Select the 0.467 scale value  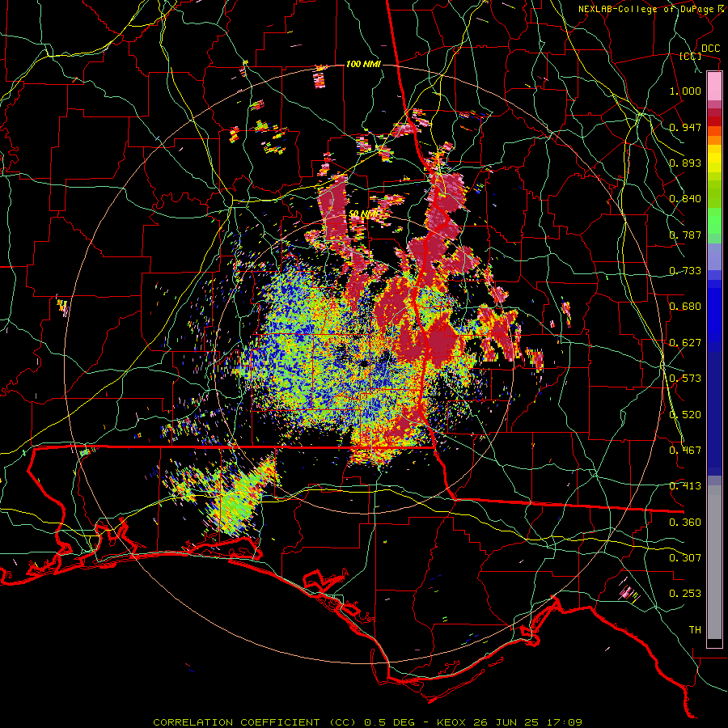pos(685,450)
